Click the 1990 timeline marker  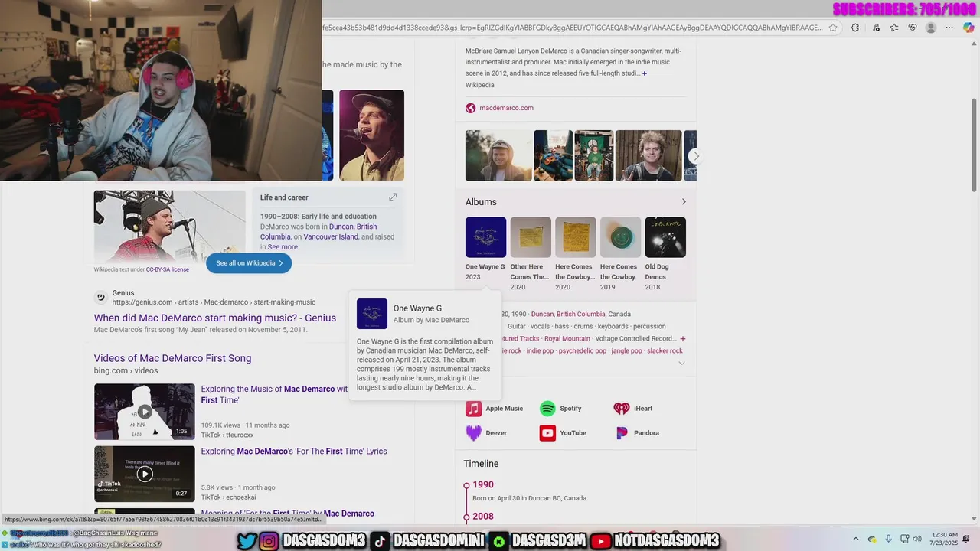pyautogui.click(x=466, y=484)
